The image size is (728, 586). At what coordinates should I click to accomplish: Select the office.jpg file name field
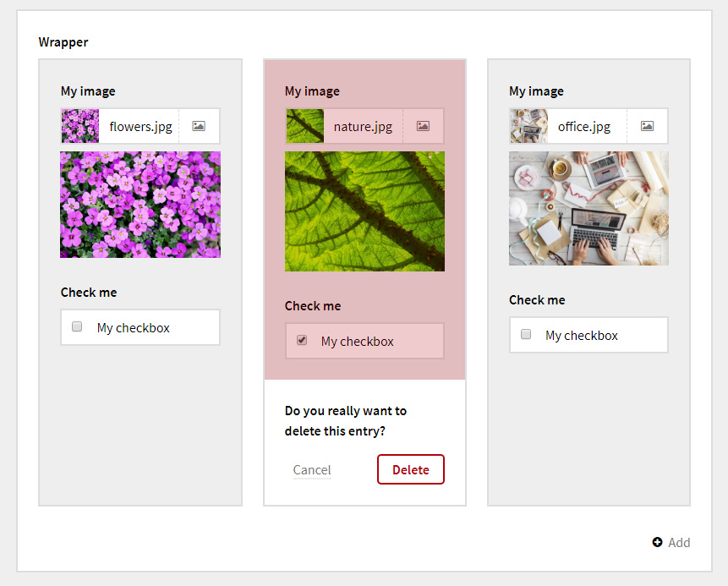584,127
